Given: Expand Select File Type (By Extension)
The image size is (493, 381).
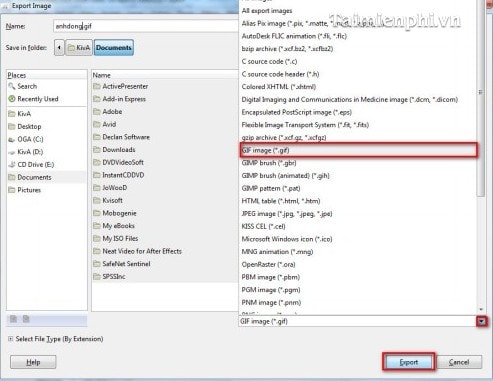Looking at the screenshot, I should [10, 339].
